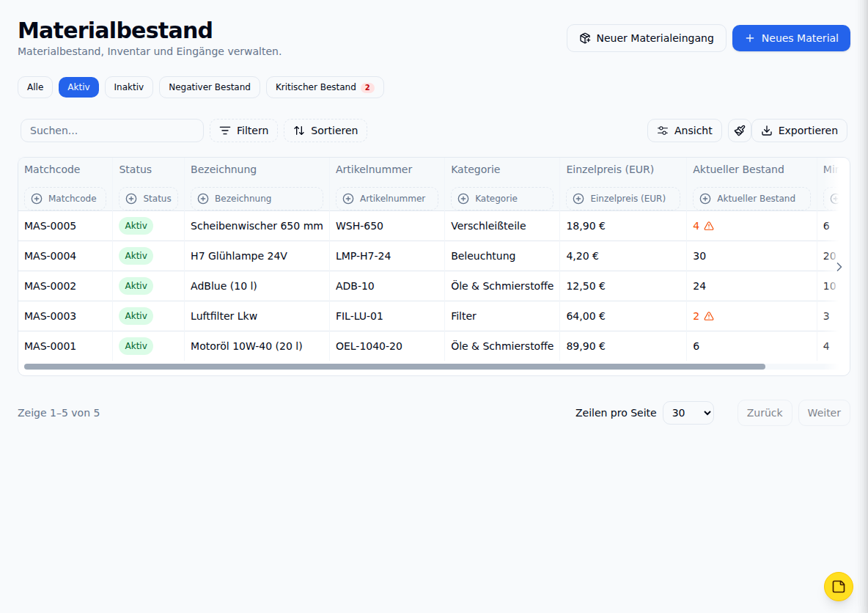The width and height of the screenshot is (868, 613).
Task: Click the Weiter pagination button
Action: pyautogui.click(x=824, y=413)
